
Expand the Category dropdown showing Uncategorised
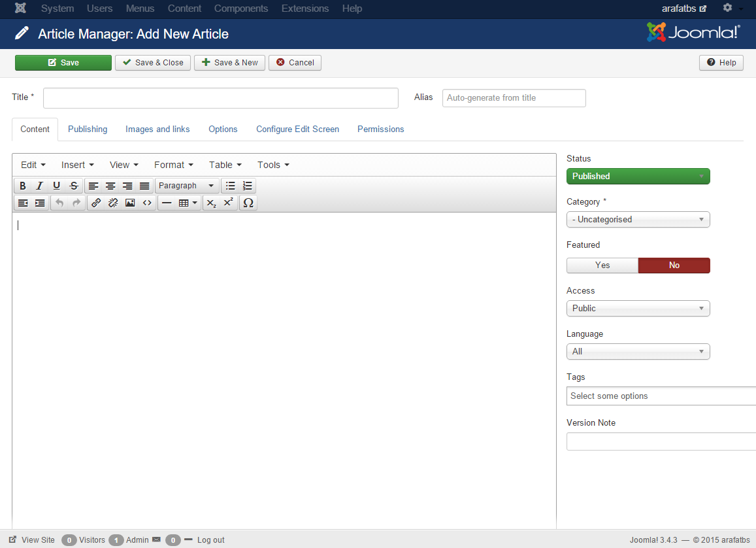[638, 219]
